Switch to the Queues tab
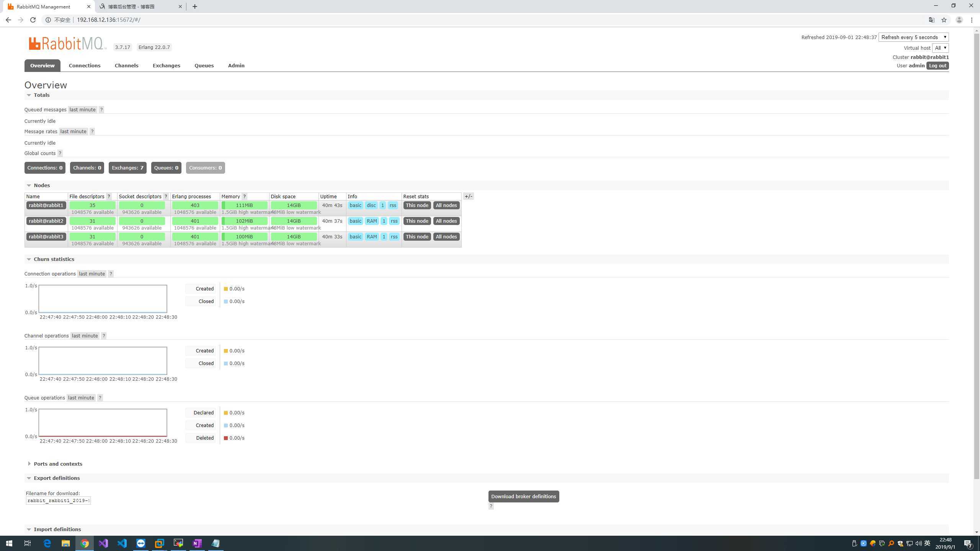The image size is (980, 551). tap(204, 66)
